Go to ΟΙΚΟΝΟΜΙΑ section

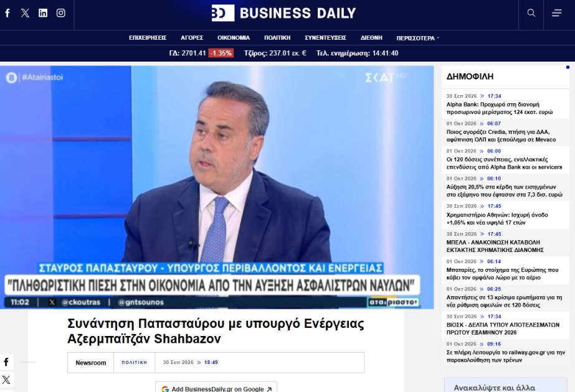(x=234, y=38)
